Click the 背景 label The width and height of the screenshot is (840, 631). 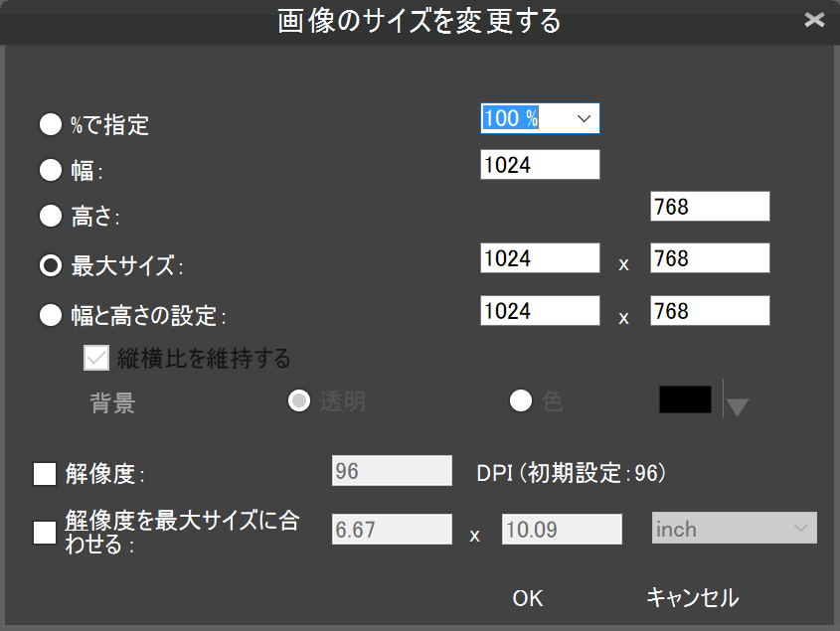click(112, 402)
